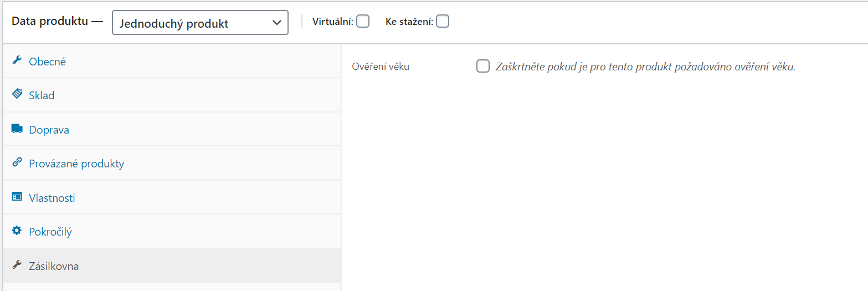This screenshot has width=868, height=291.
Task: Enable the Virtuální checkbox
Action: (x=363, y=22)
